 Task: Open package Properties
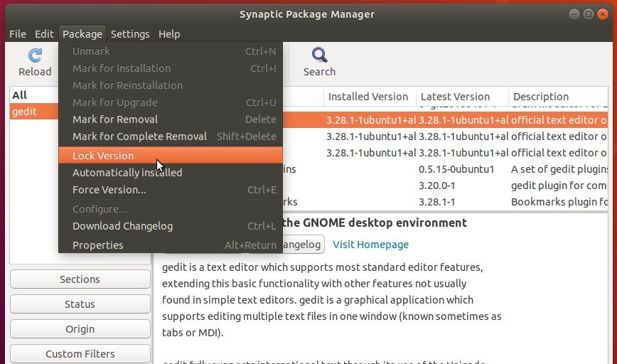coord(171,245)
